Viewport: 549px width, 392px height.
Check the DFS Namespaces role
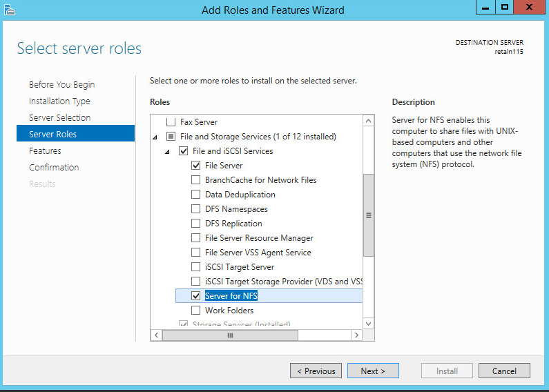[196, 209]
